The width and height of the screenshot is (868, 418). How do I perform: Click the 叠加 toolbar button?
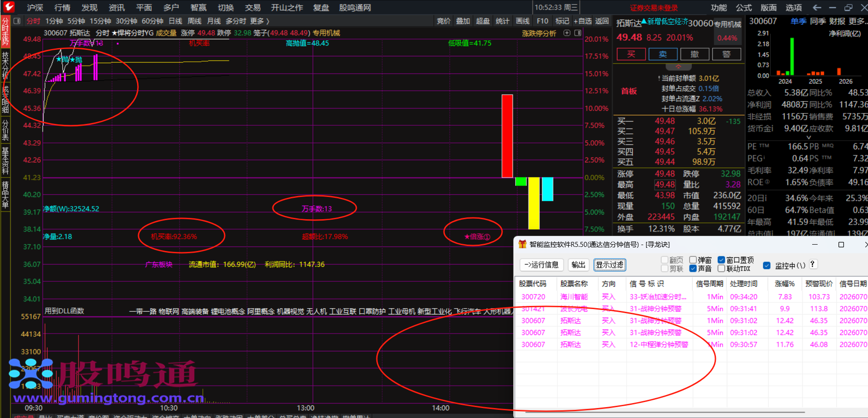pyautogui.click(x=463, y=21)
